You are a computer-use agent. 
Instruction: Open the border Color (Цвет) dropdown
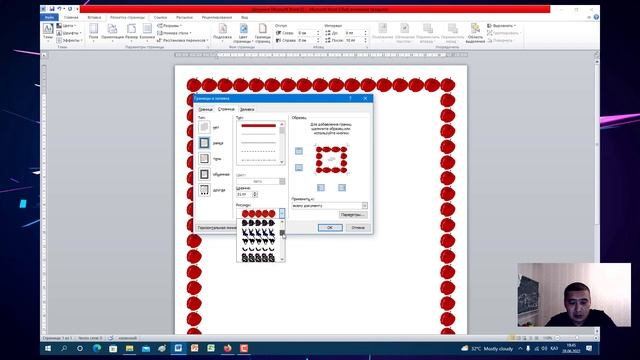pyautogui.click(x=282, y=181)
